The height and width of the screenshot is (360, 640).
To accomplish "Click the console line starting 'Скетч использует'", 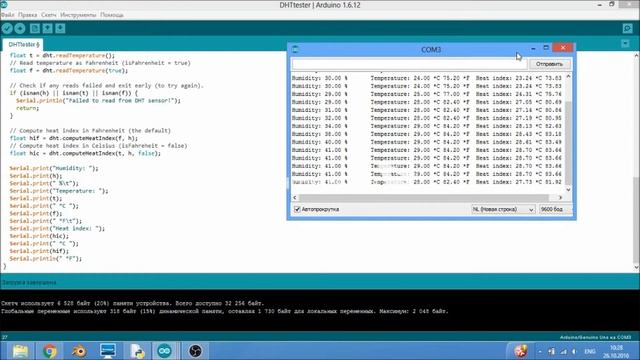I will 133,303.
